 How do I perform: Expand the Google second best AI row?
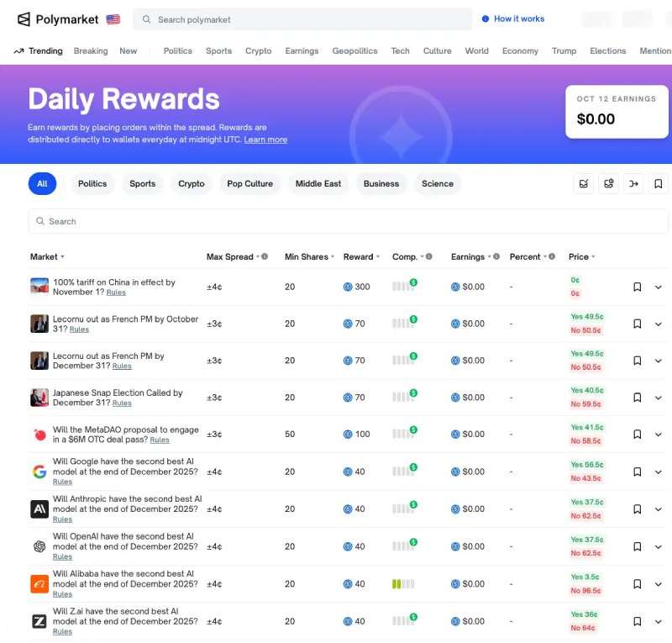pyautogui.click(x=659, y=472)
